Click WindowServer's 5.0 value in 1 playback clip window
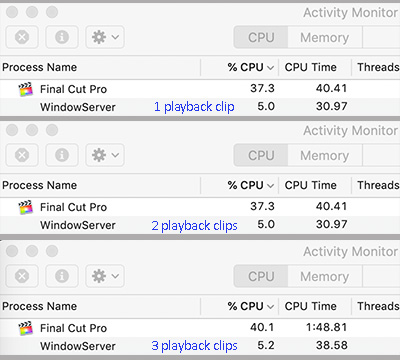 click(266, 106)
